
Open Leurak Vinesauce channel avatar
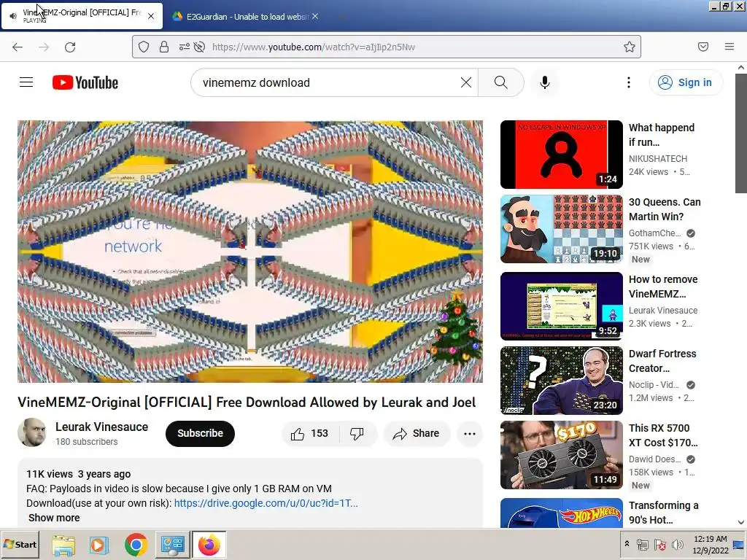[32, 432]
